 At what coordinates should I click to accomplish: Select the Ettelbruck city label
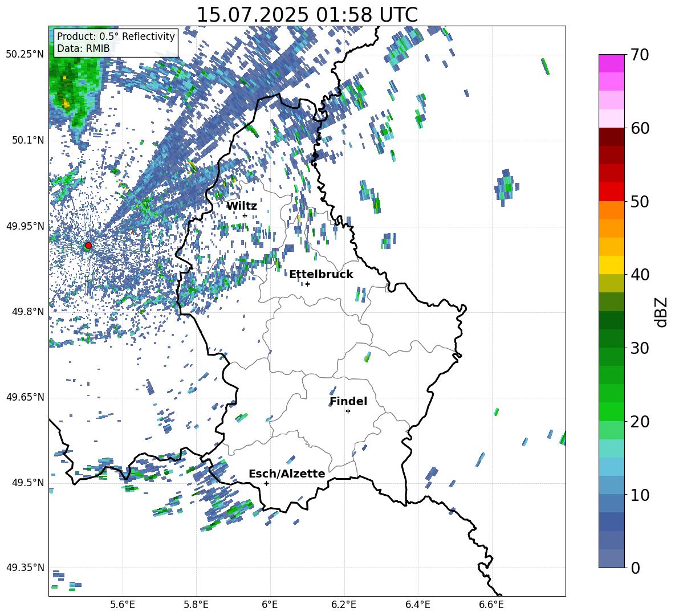point(321,275)
